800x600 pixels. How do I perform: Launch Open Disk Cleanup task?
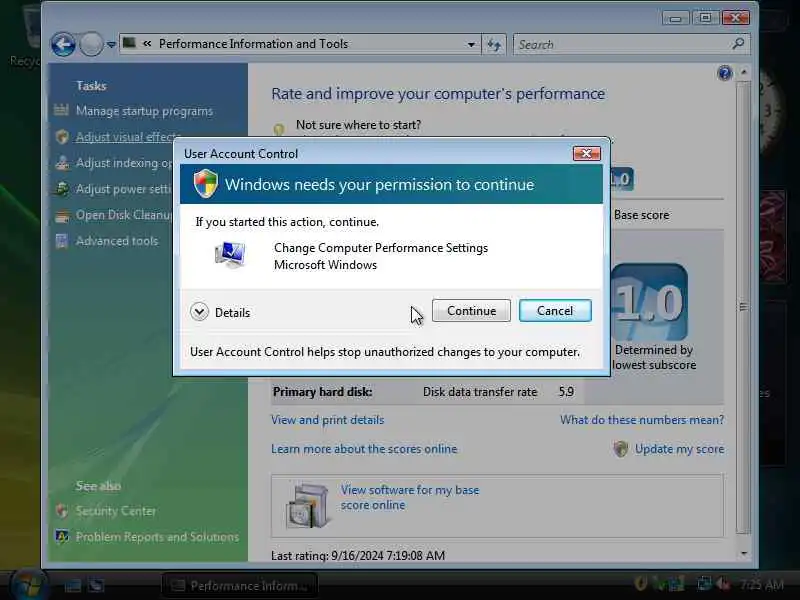pos(124,215)
